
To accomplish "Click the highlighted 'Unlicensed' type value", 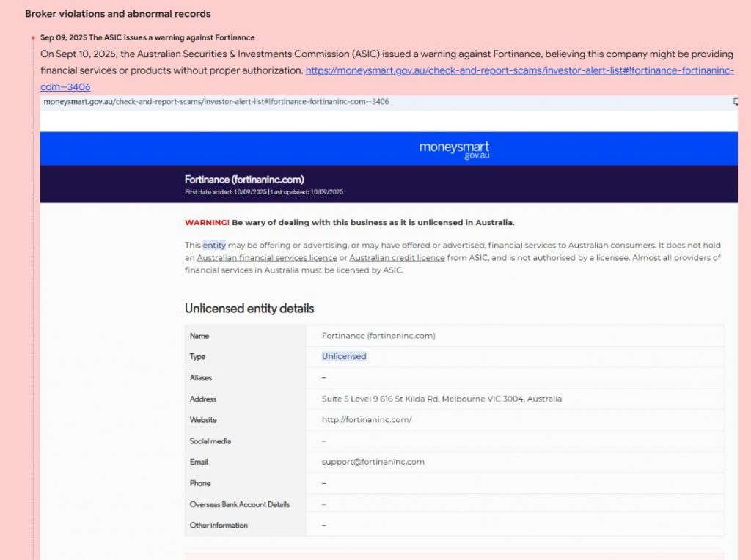I will (344, 357).
